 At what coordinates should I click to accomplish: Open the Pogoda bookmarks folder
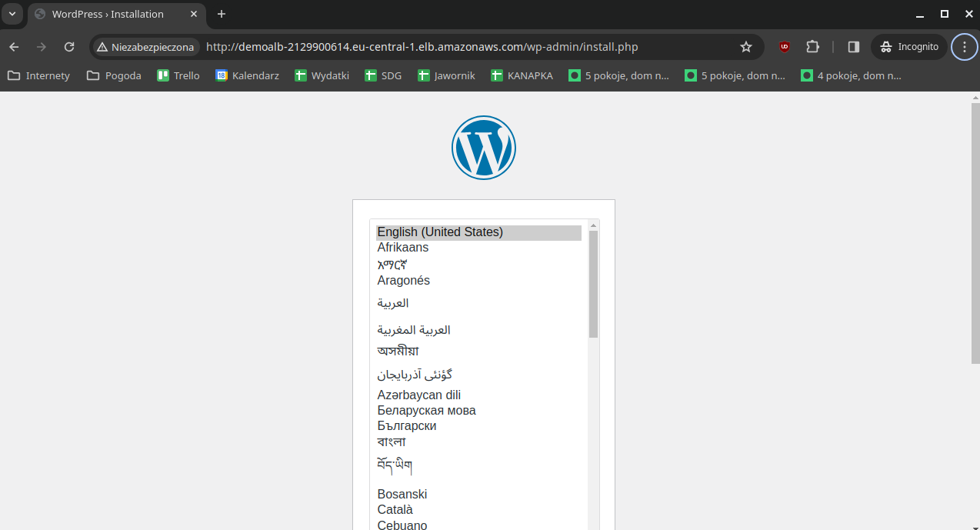(114, 75)
